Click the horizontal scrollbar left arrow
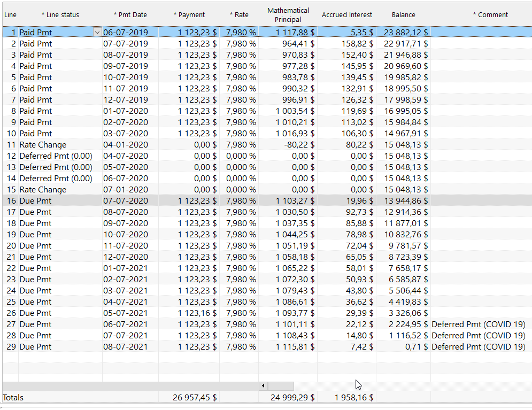The height and width of the screenshot is (410, 532). [263, 385]
